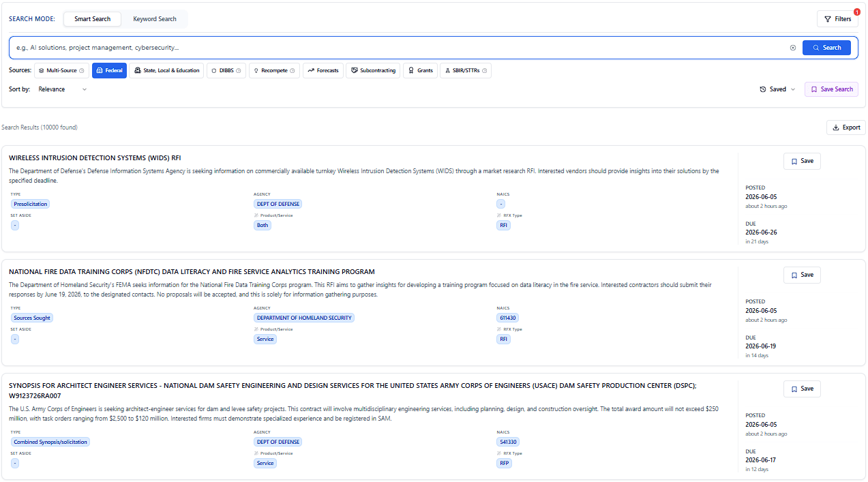Click the RFP RFX type tag
868x482 pixels.
tap(504, 463)
